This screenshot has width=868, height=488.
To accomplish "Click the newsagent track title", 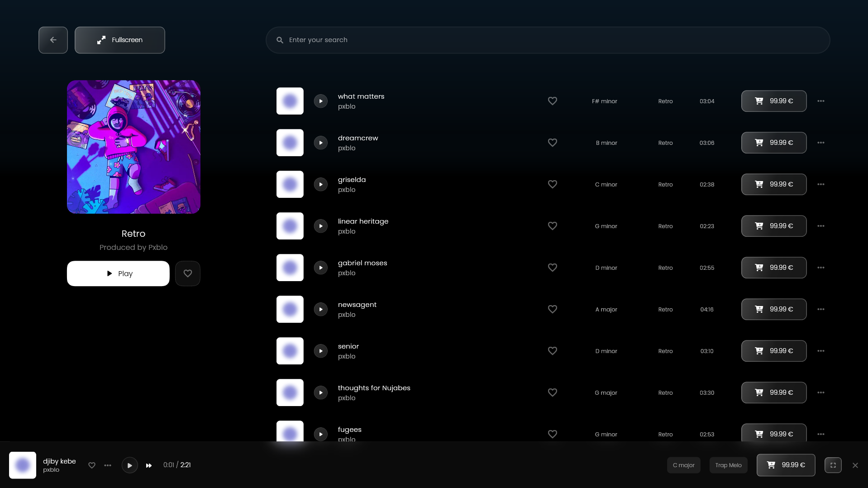I will 357,305.
